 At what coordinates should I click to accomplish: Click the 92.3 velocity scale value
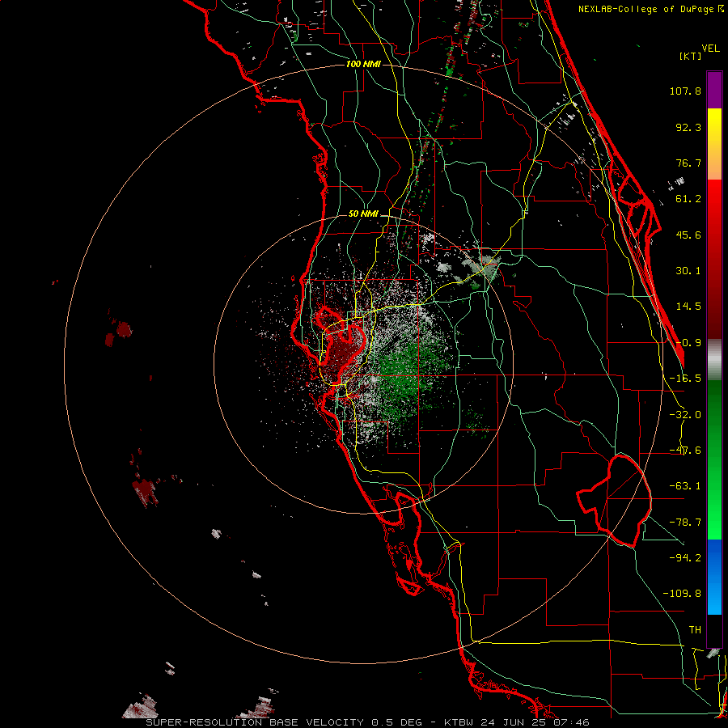688,127
